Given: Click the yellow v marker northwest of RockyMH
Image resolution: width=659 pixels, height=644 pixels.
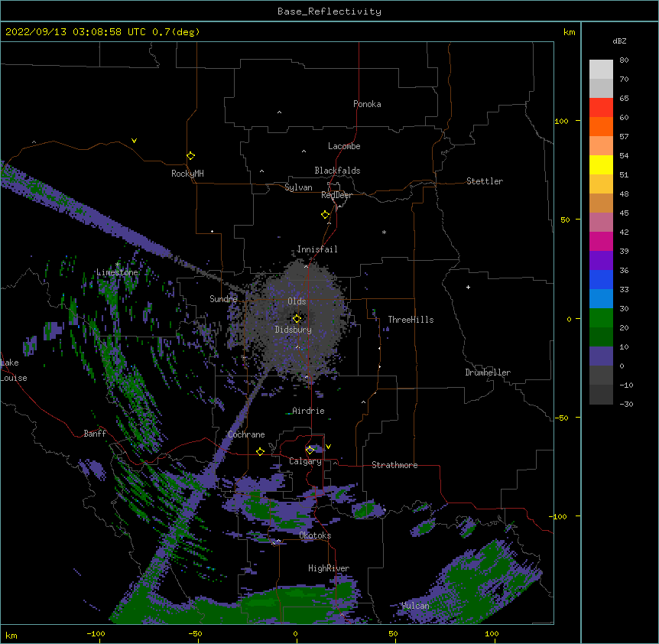Looking at the screenshot, I should coord(134,141).
